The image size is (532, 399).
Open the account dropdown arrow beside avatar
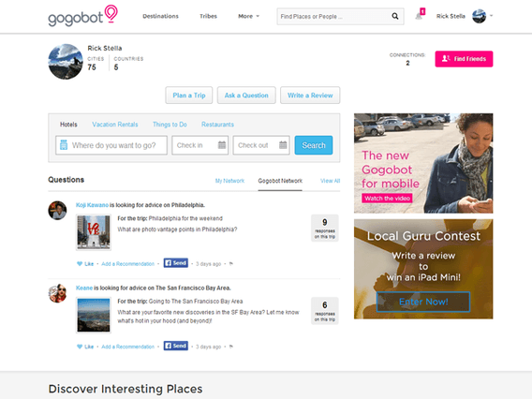[491, 16]
